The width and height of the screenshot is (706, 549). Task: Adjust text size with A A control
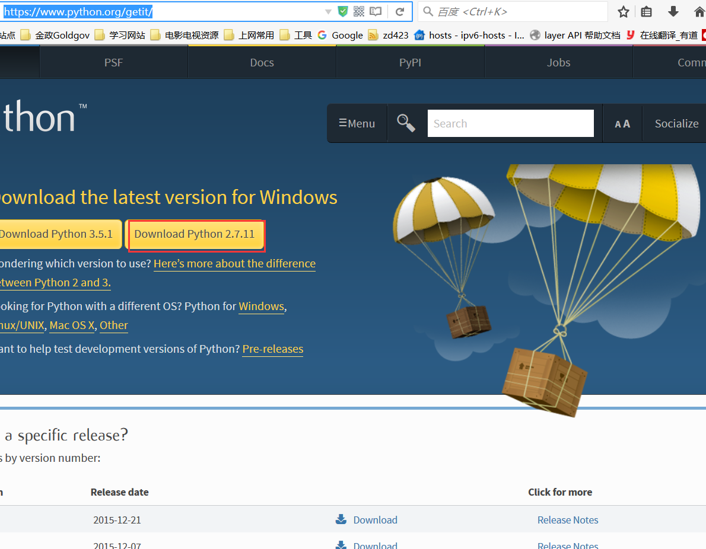coord(622,124)
